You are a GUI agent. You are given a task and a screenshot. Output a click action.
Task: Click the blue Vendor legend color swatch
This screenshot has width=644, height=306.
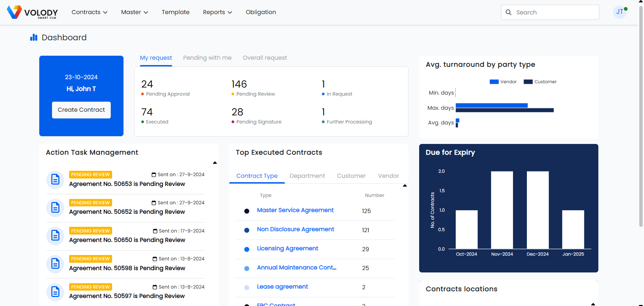(494, 81)
